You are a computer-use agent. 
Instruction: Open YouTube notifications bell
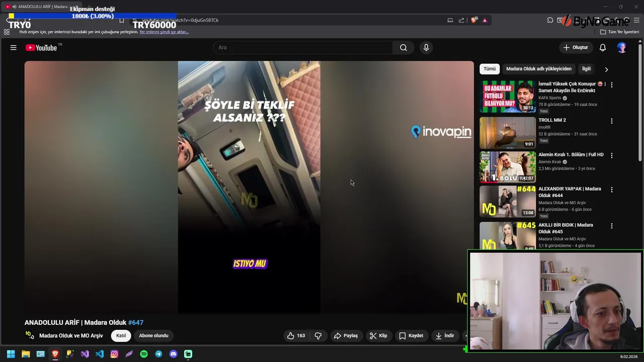[x=603, y=47]
